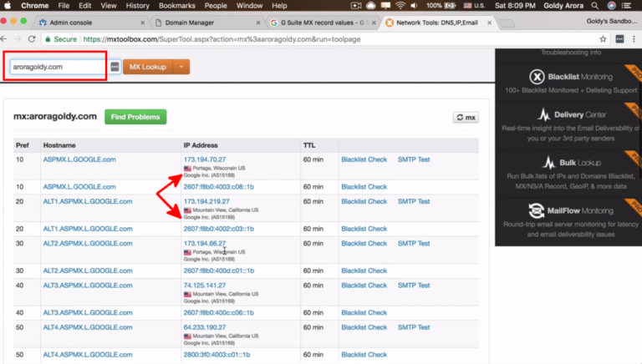Open the new tab button
The width and height of the screenshot is (642, 364).
(x=507, y=23)
